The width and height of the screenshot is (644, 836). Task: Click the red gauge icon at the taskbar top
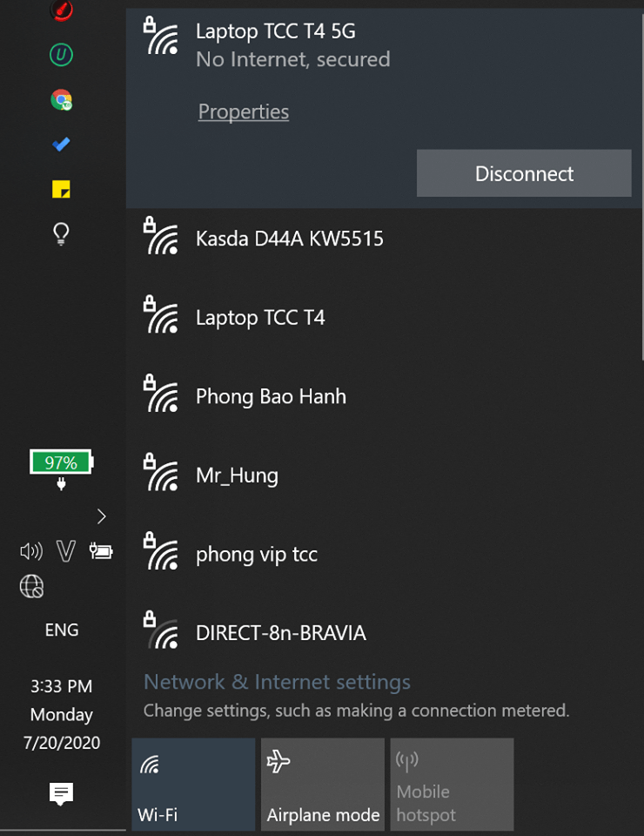pos(61,12)
